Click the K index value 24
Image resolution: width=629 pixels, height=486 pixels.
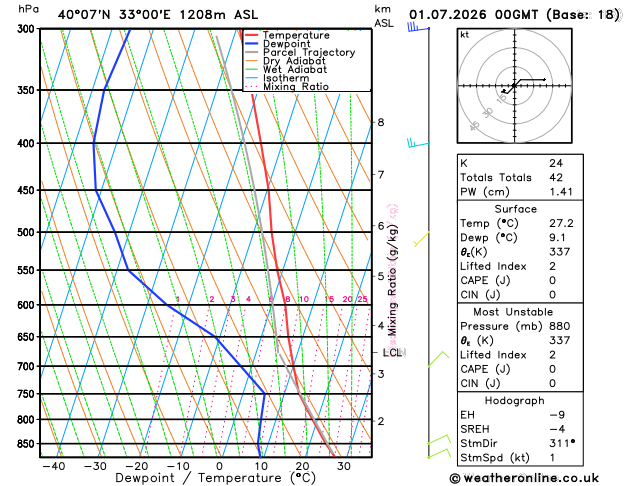556,163
